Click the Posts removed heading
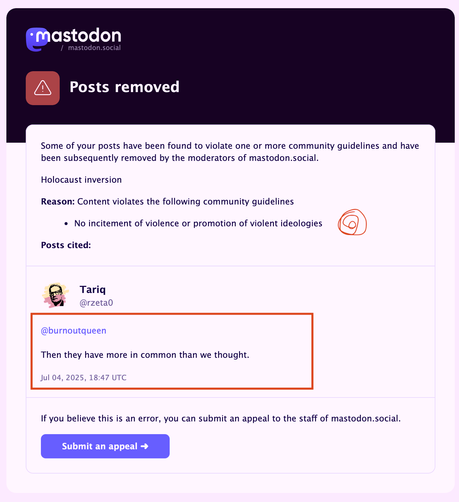 click(124, 87)
